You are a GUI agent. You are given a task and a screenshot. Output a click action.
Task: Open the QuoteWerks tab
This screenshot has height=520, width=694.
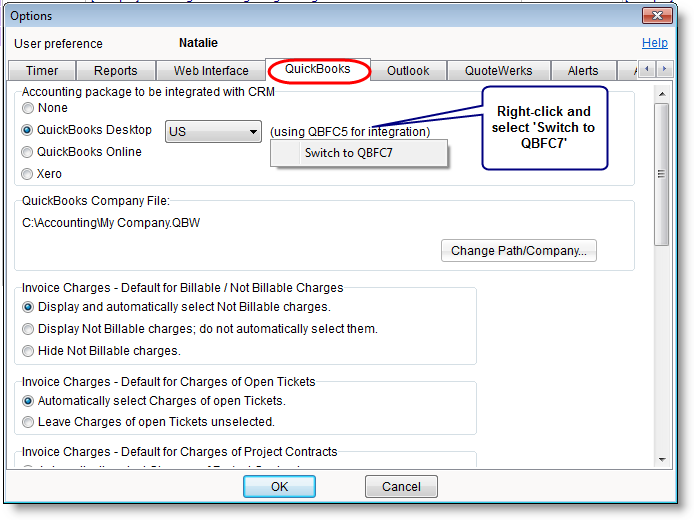[x=498, y=71]
